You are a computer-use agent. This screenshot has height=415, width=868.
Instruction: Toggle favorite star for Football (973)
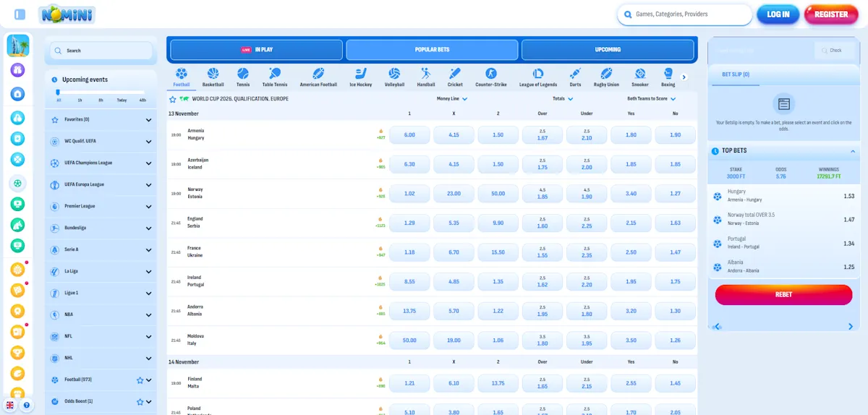[x=140, y=380]
